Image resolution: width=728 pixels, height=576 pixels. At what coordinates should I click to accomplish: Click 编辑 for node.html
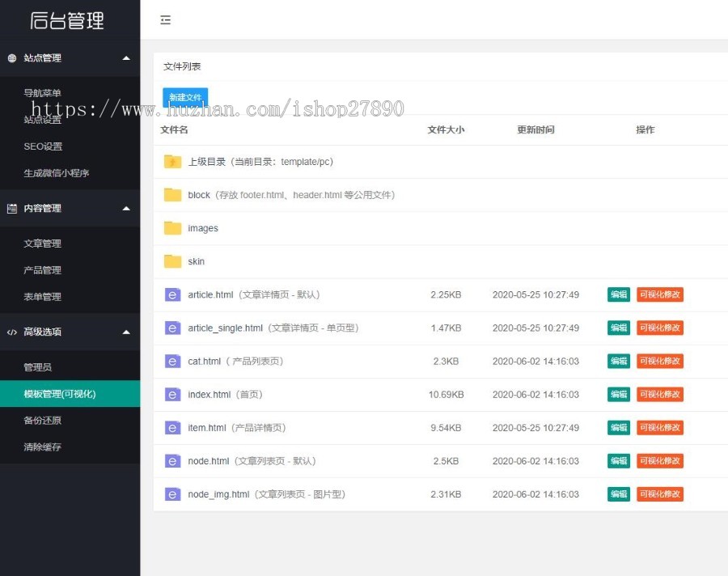click(619, 461)
